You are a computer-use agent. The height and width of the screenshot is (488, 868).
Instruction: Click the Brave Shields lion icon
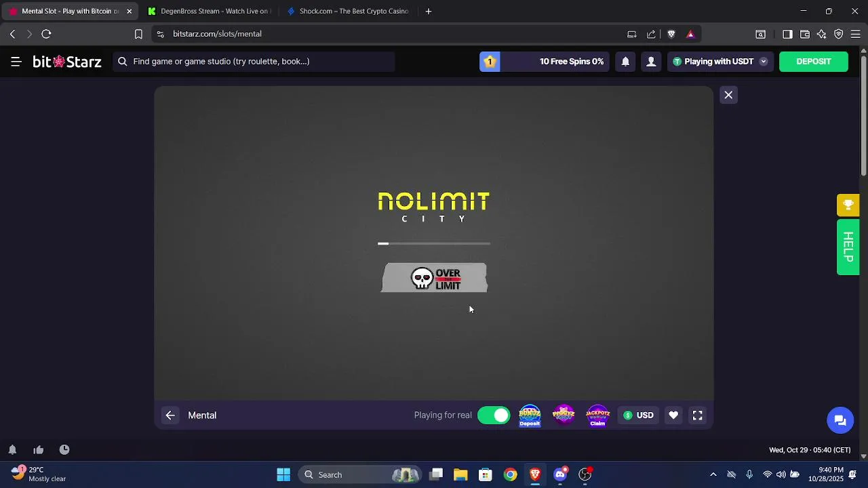coord(671,34)
